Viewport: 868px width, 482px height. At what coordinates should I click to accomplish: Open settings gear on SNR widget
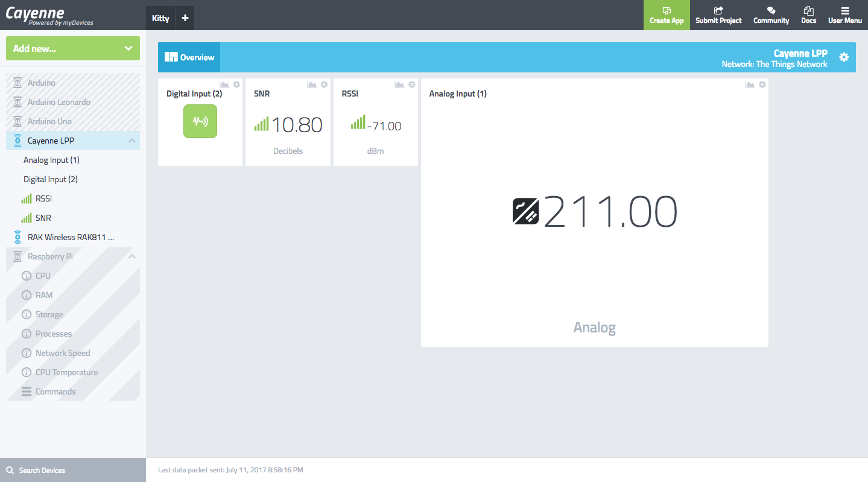point(324,84)
